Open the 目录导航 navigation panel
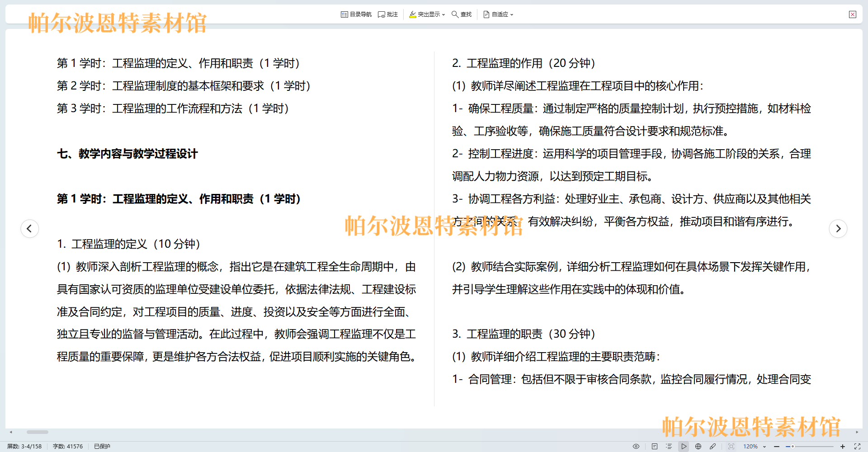868x452 pixels. pyautogui.click(x=356, y=14)
